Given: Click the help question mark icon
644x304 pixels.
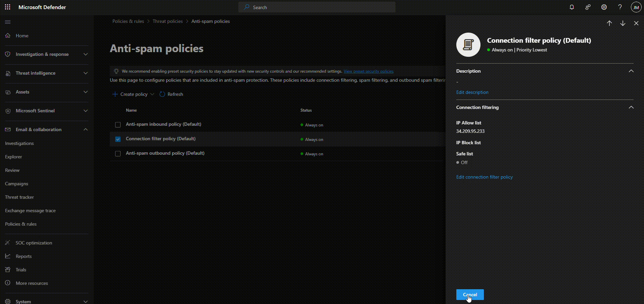Looking at the screenshot, I should [x=620, y=7].
